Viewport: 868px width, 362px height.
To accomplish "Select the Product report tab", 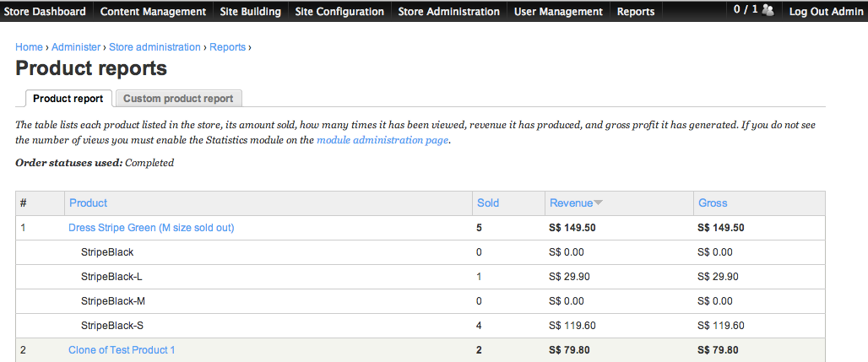I will (x=68, y=99).
